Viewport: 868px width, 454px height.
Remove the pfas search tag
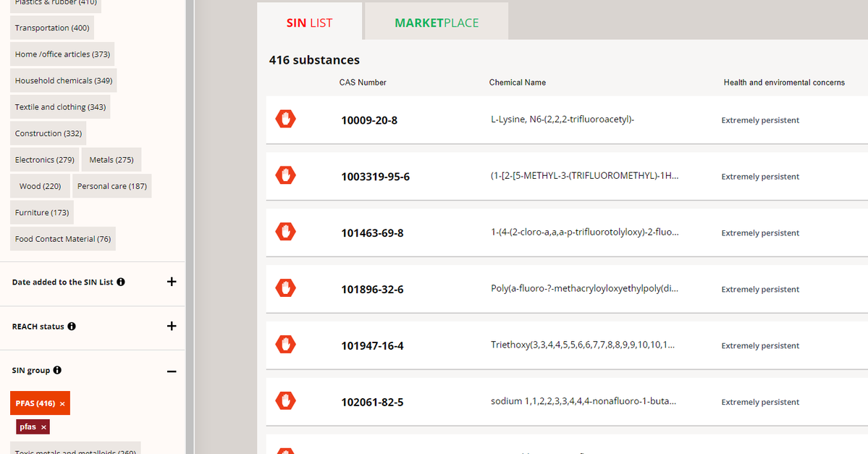click(x=44, y=427)
